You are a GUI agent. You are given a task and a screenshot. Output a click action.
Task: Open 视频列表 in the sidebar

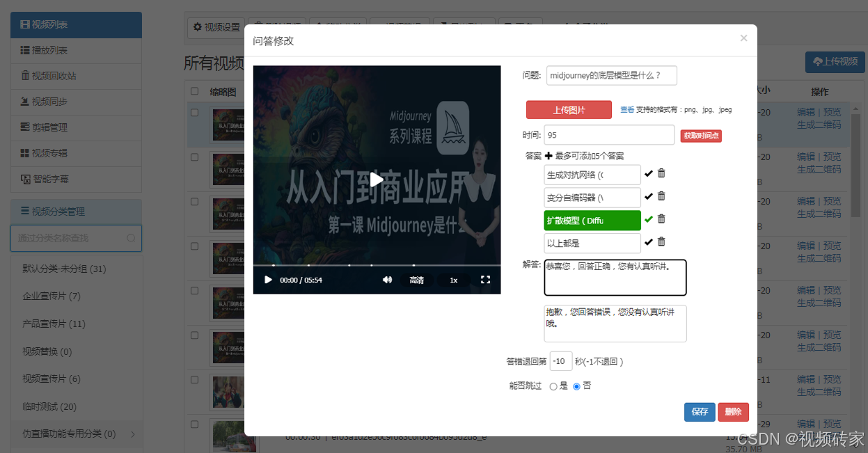76,24
